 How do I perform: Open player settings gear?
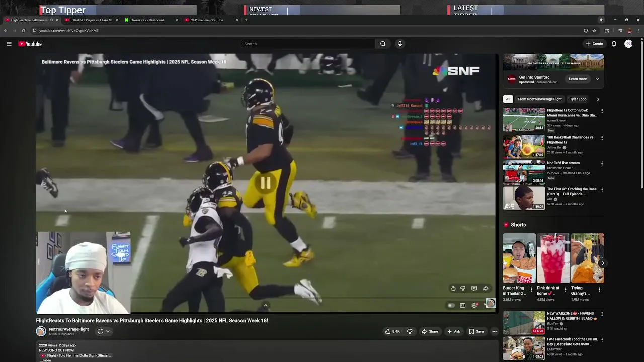[474, 305]
